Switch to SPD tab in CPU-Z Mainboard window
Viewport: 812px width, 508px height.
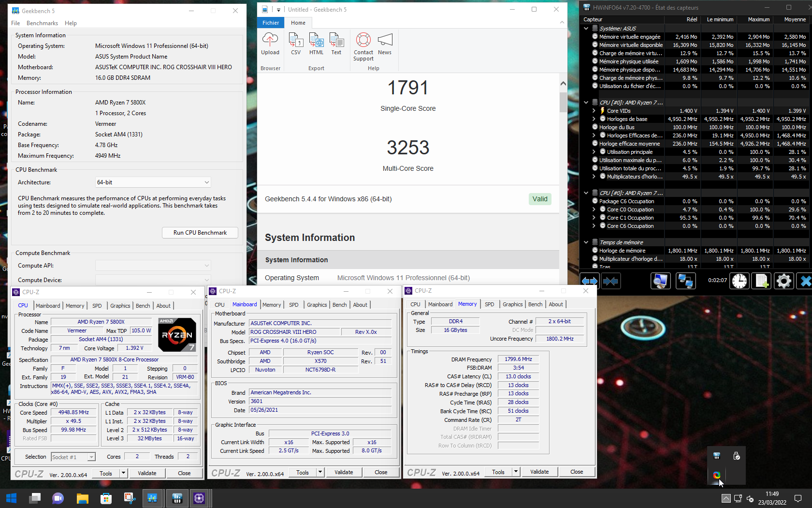click(x=294, y=305)
